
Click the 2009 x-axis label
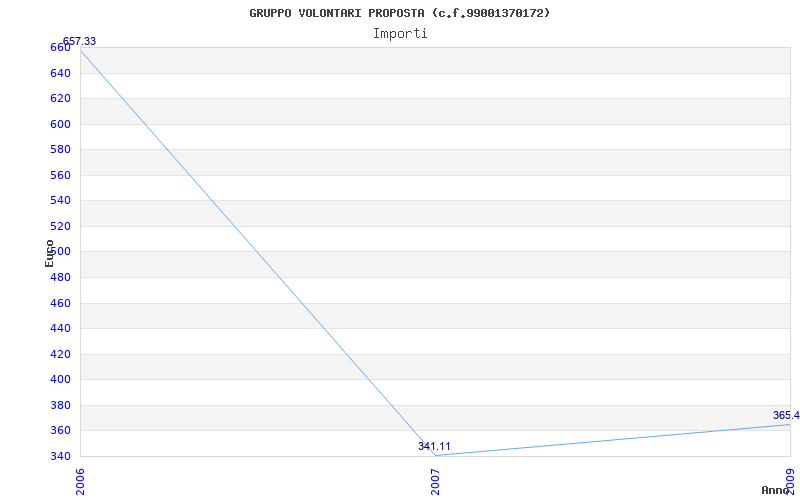(790, 482)
